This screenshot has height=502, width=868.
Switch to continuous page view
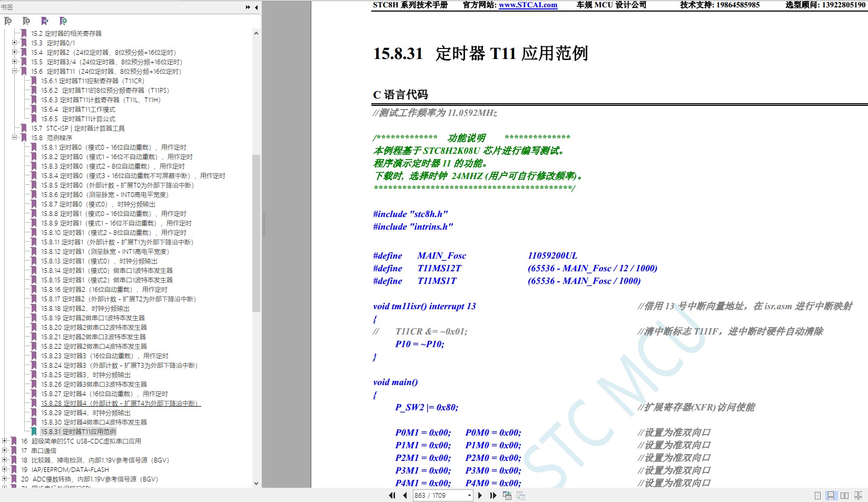pos(831,496)
